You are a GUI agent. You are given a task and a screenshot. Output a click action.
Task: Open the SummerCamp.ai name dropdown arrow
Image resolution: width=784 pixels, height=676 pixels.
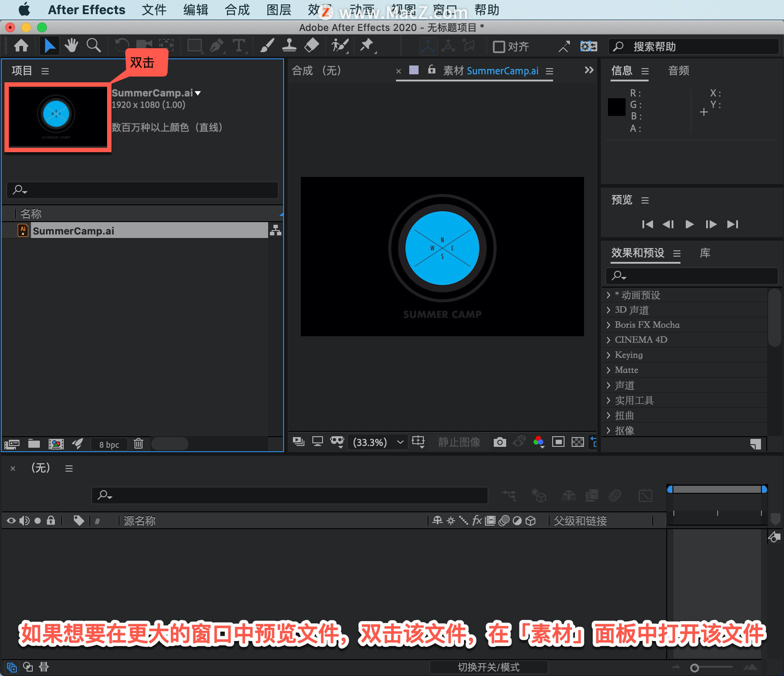198,93
